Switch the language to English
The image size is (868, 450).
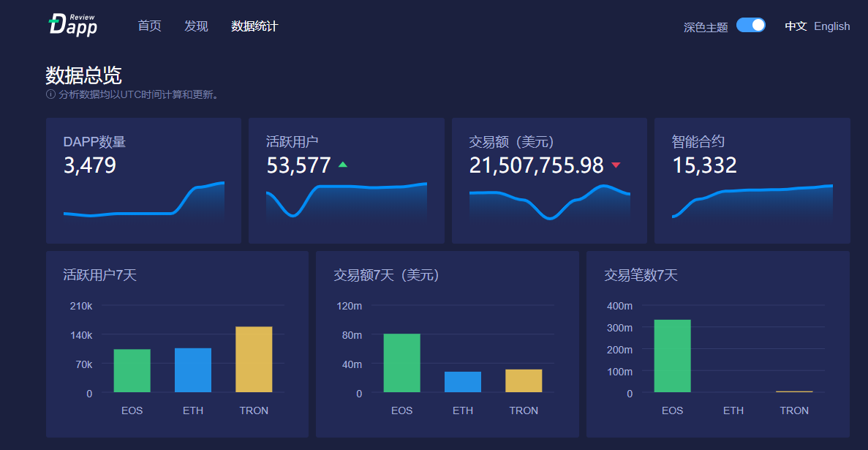pos(831,26)
